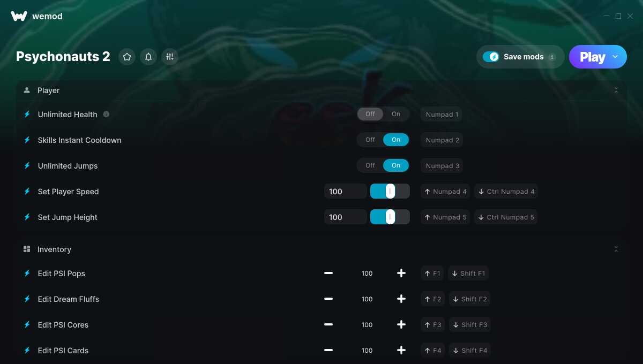The width and height of the screenshot is (643, 364).
Task: Increase PSI Pops with the plus icon
Action: coord(401,273)
